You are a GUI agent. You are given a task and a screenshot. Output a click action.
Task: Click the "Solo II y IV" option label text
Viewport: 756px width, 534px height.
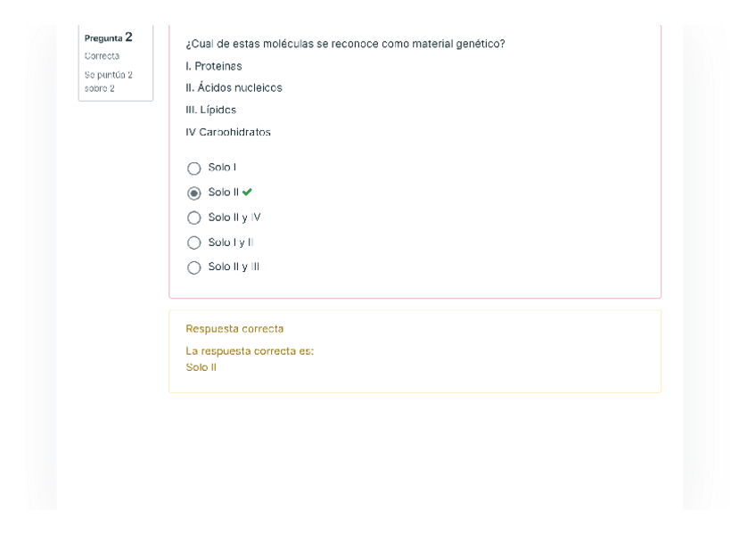(234, 218)
